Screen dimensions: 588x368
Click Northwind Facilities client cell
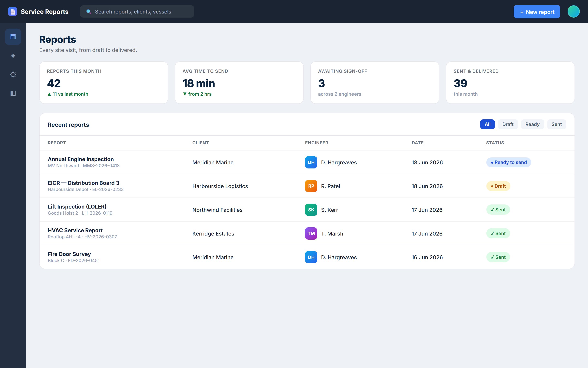(217, 210)
